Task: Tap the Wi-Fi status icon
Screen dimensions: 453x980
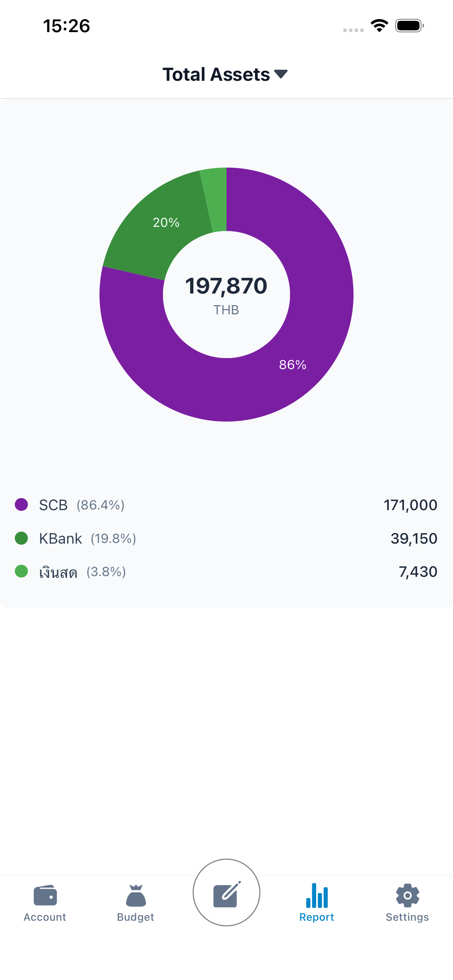Action: point(379,25)
